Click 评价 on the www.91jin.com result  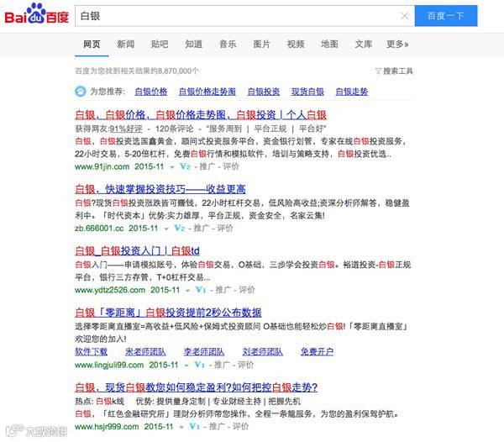tap(231, 166)
